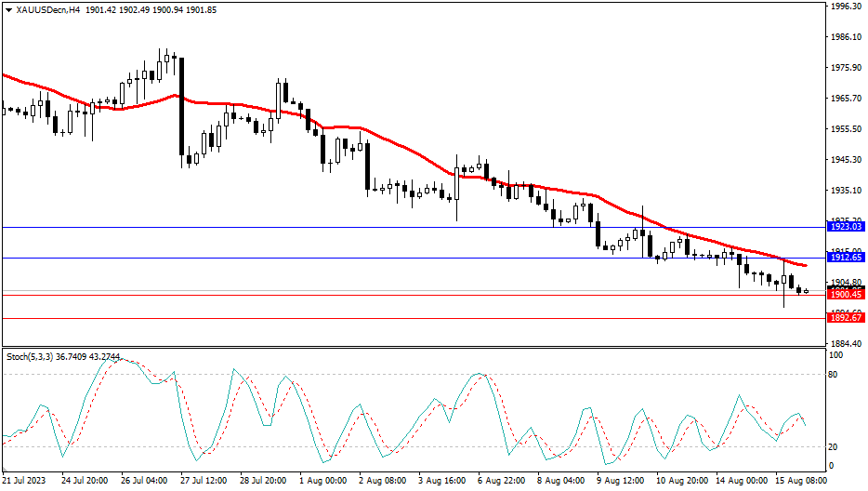This screenshot has height=491, width=868.
Task: Click the 1996.30 price axis value
Action: pyautogui.click(x=845, y=7)
